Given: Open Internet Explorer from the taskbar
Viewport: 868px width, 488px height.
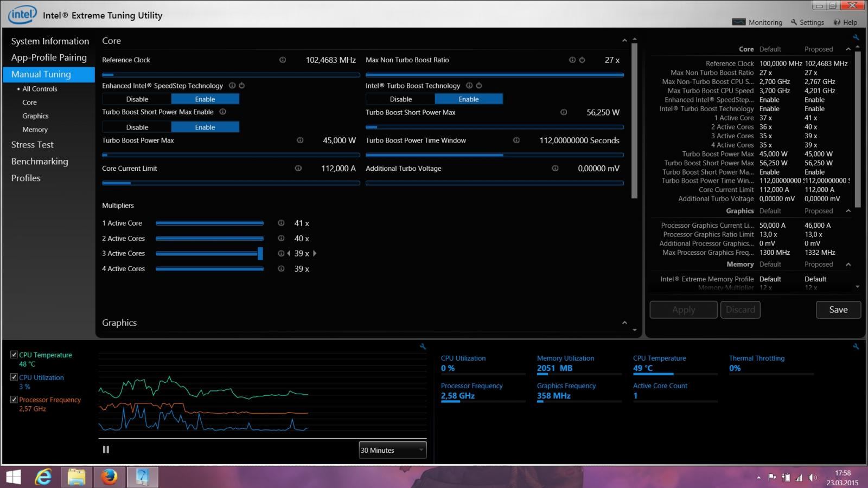Looking at the screenshot, I should click(x=43, y=477).
